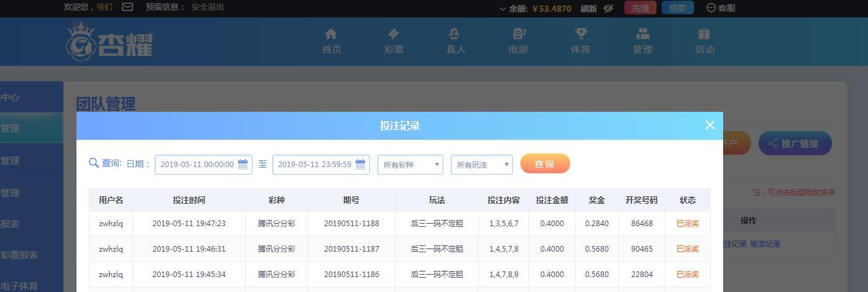Click the 安全退出 logout link
This screenshot has width=868, height=292.
pyautogui.click(x=208, y=7)
